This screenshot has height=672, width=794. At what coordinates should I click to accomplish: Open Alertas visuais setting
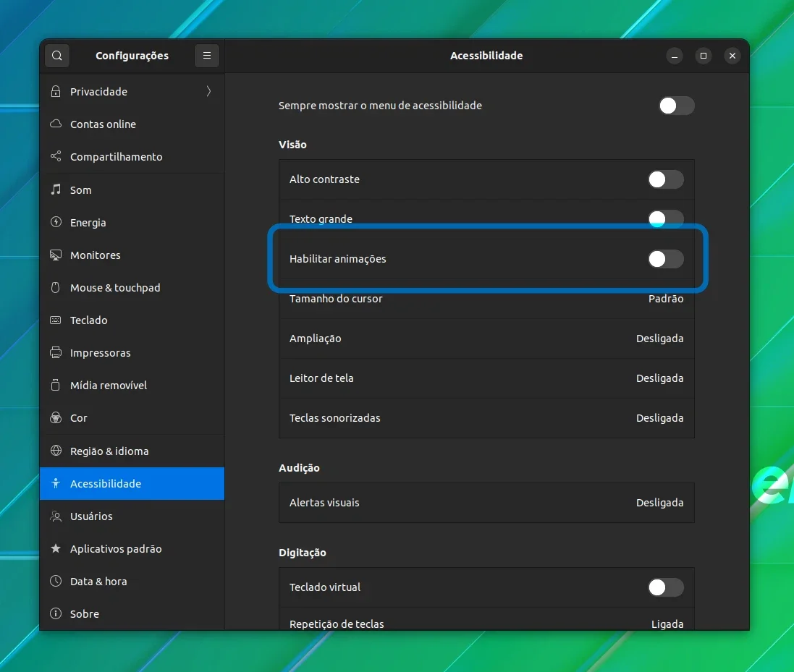click(x=486, y=503)
